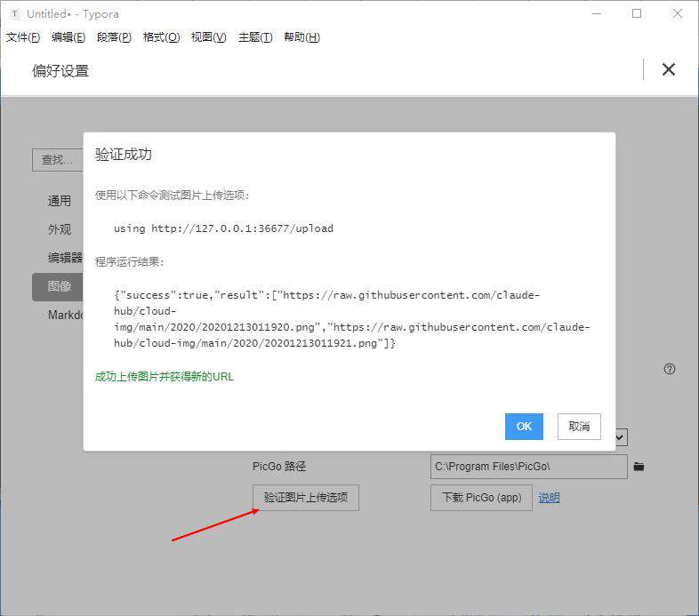
Task: Click the 偏好设置 heading
Action: click(60, 71)
